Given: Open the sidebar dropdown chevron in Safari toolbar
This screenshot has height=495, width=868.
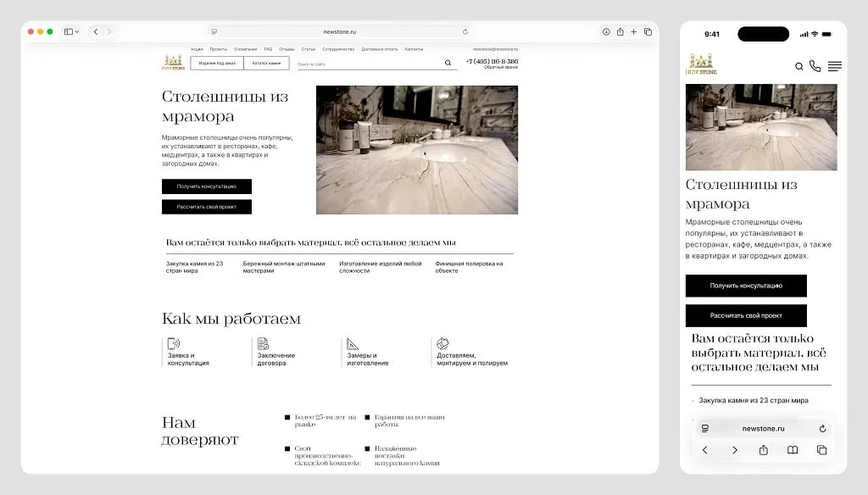Looking at the screenshot, I should pos(77,32).
